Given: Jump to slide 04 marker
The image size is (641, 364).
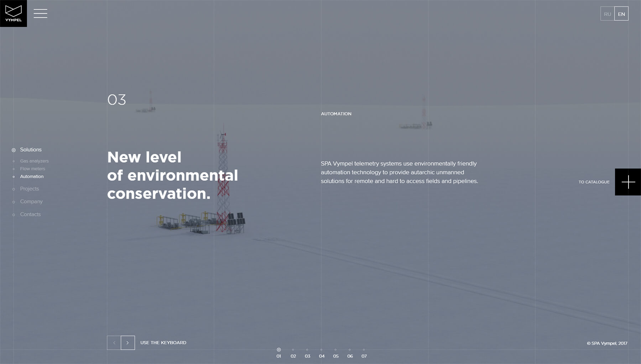Looking at the screenshot, I should pyautogui.click(x=322, y=353).
